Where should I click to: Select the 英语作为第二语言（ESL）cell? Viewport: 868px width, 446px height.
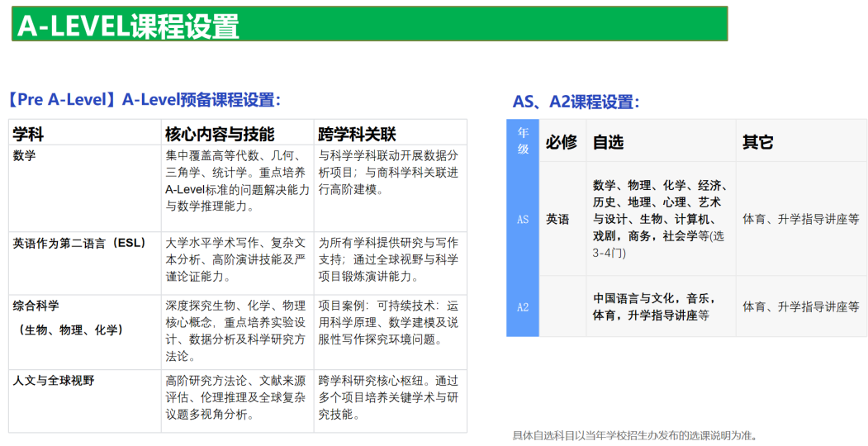(x=85, y=263)
